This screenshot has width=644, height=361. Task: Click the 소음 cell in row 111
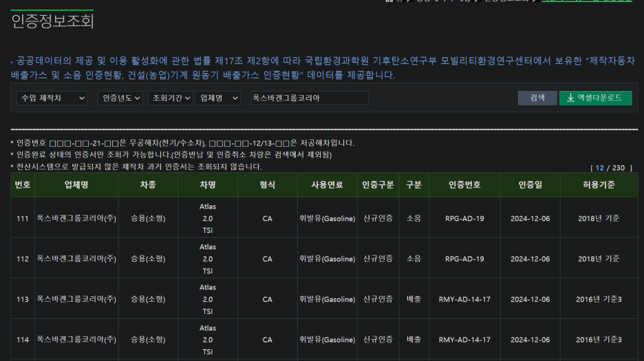414,218
